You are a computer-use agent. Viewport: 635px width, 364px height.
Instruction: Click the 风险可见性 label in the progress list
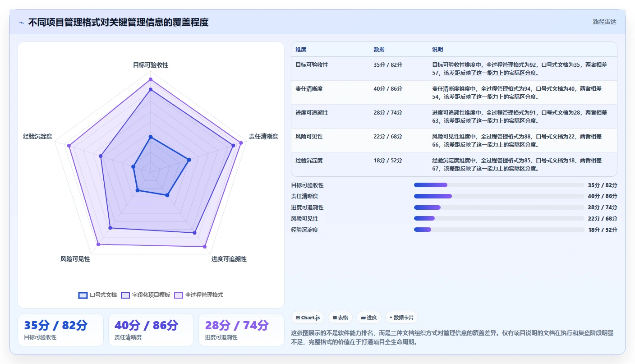(x=304, y=218)
